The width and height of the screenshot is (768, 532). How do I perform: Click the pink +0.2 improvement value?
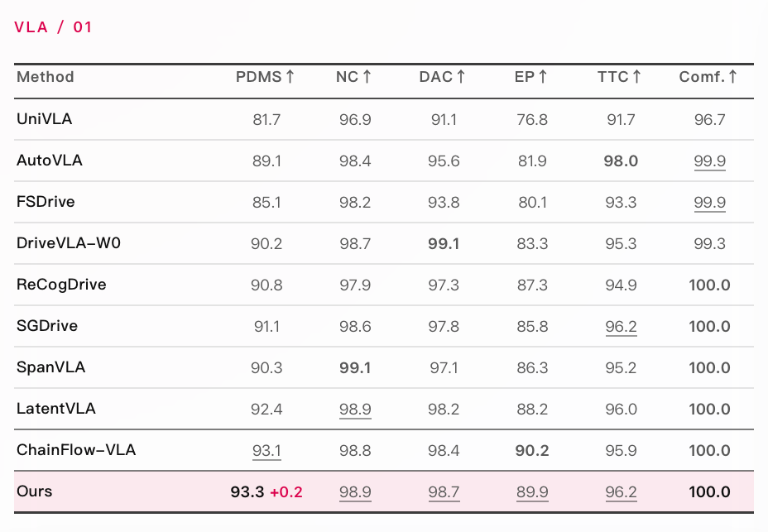286,492
